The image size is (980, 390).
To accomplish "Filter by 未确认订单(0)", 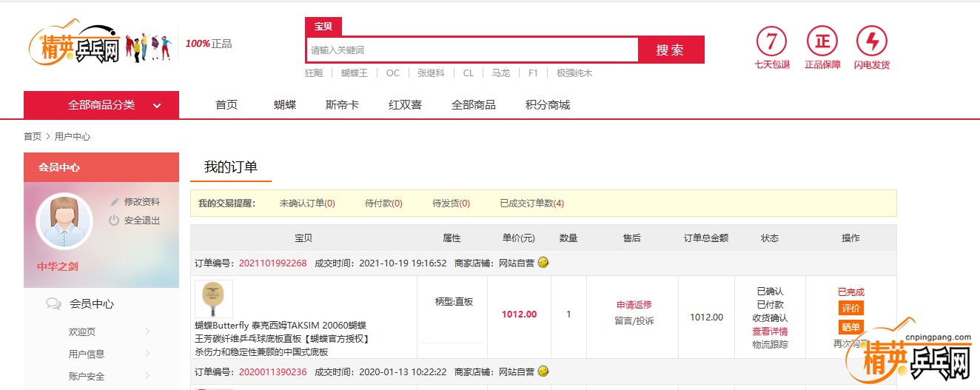I will point(307,204).
